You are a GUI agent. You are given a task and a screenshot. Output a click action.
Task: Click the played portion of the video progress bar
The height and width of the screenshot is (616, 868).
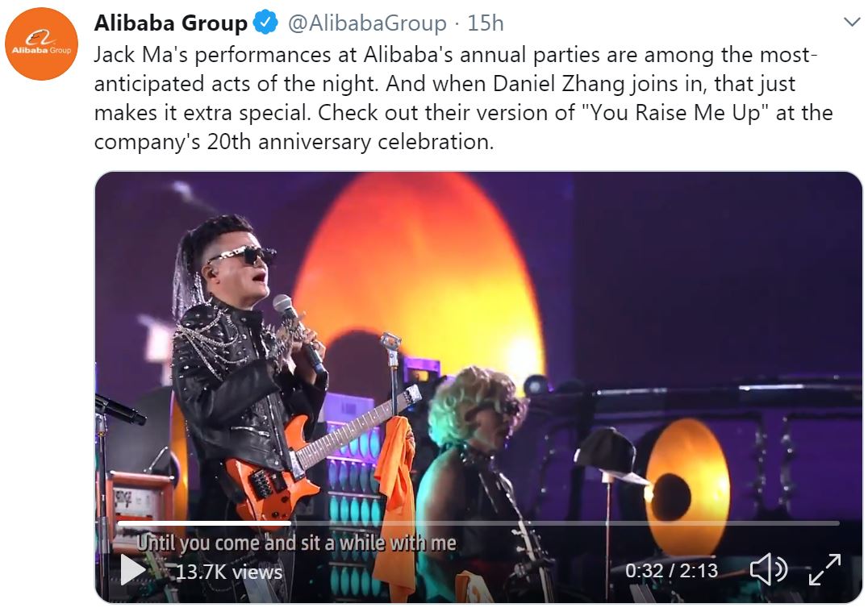point(202,523)
